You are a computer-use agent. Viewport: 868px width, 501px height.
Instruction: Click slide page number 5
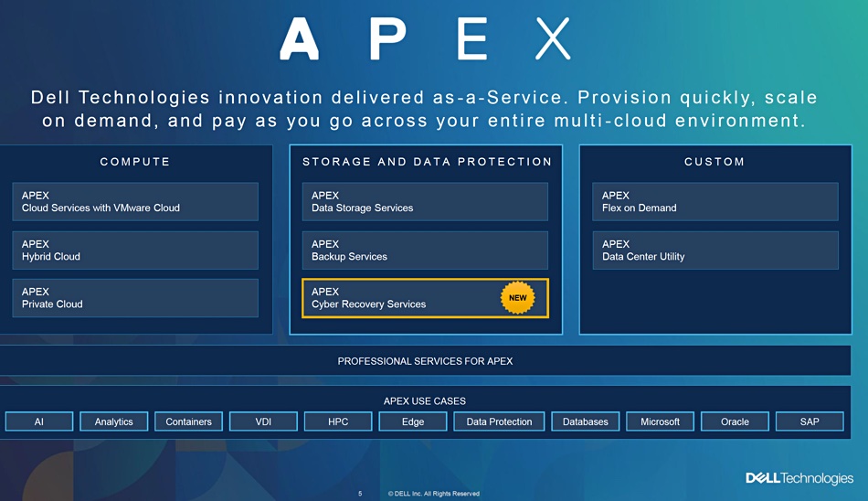point(360,494)
